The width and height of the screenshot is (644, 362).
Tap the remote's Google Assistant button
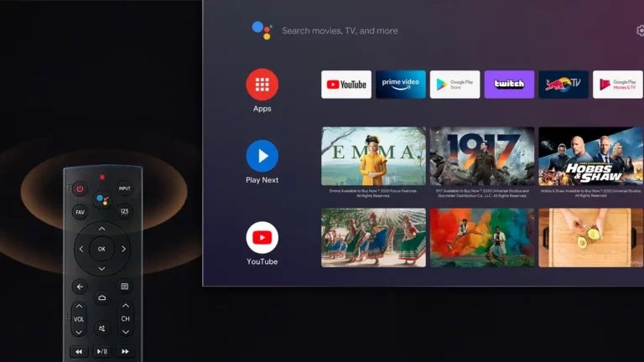tap(101, 200)
